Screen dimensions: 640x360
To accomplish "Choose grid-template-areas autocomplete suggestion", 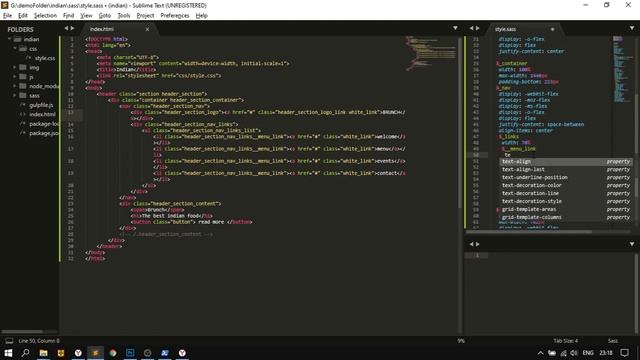I will [566, 209].
